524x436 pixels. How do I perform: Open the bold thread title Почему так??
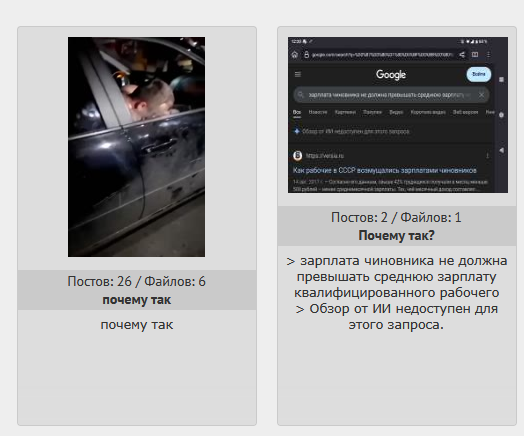pos(396,236)
